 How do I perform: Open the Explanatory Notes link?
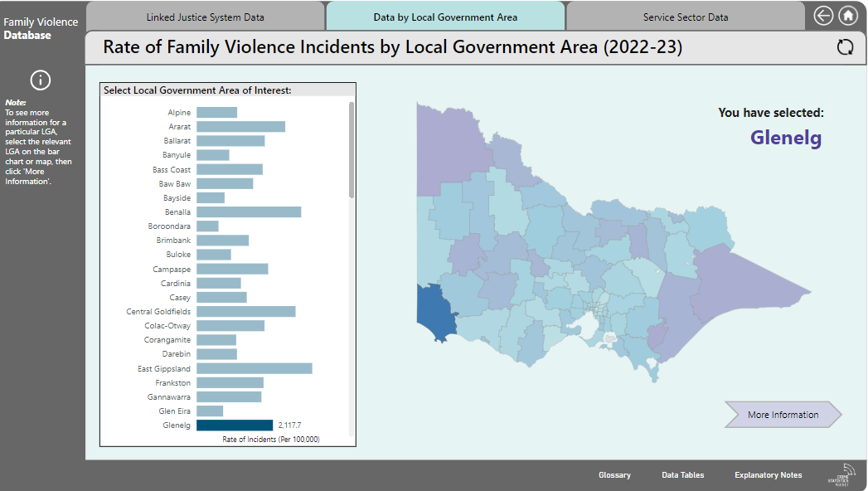(768, 475)
